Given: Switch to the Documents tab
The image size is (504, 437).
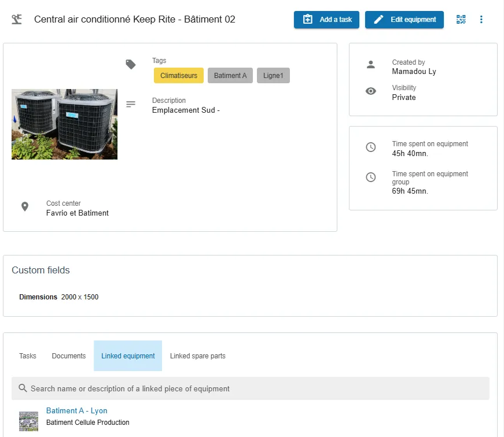Looking at the screenshot, I should (x=69, y=355).
